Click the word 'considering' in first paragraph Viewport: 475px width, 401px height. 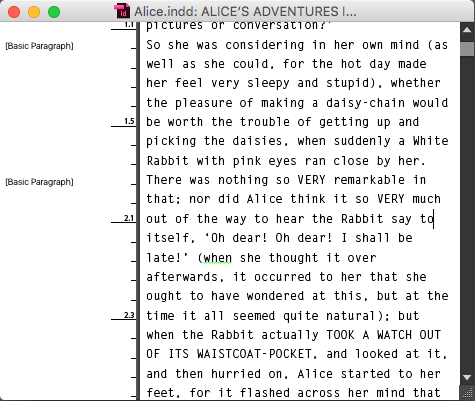[x=265, y=45]
